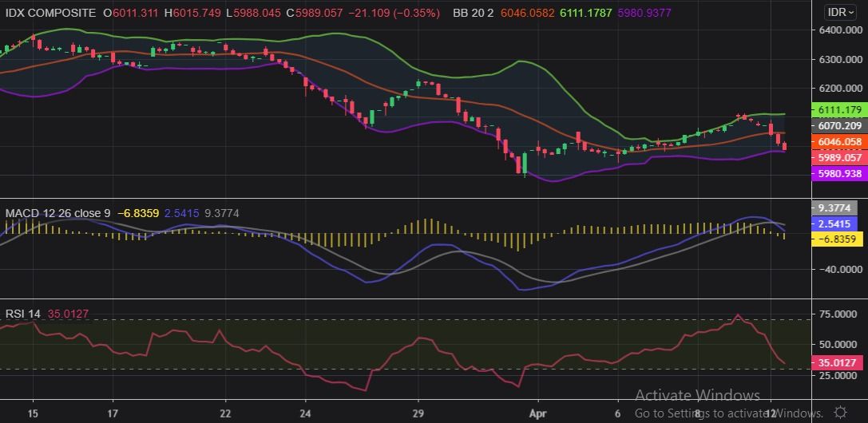Viewport: 868px width, 423px height.
Task: Click the 24 date label on time axis
Action: (306, 413)
